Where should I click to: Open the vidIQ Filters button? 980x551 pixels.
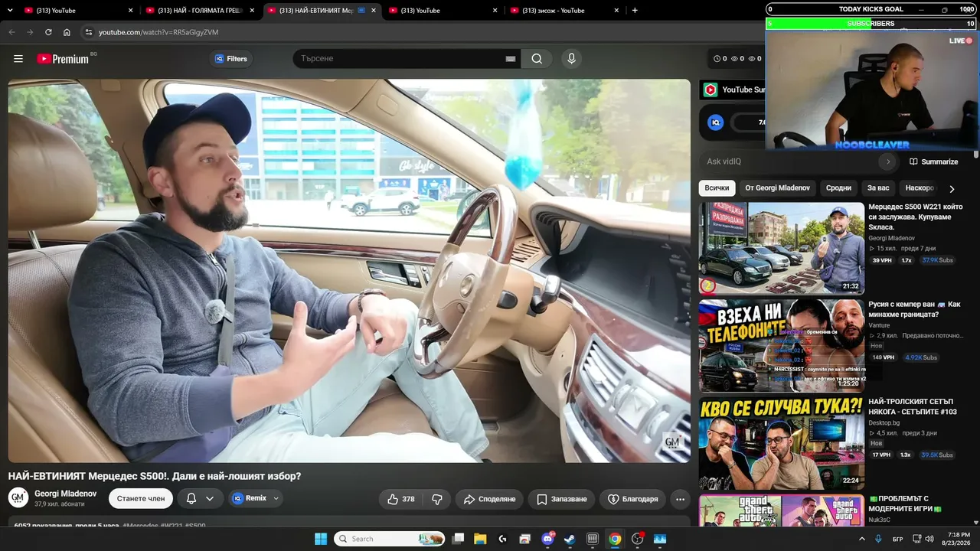click(x=231, y=59)
